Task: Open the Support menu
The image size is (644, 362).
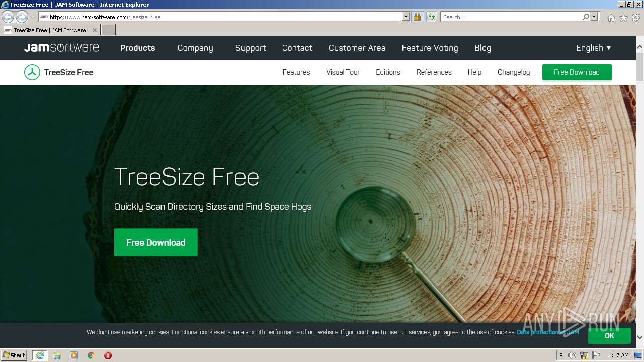Action: (251, 48)
